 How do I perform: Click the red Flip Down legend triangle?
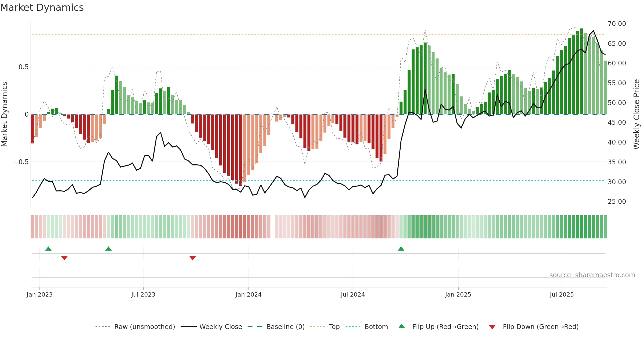coord(492,327)
